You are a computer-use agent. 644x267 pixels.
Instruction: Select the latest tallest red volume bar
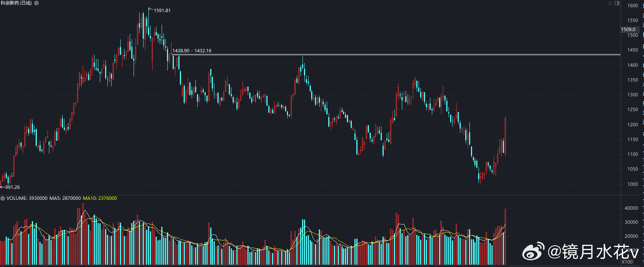click(x=505, y=237)
